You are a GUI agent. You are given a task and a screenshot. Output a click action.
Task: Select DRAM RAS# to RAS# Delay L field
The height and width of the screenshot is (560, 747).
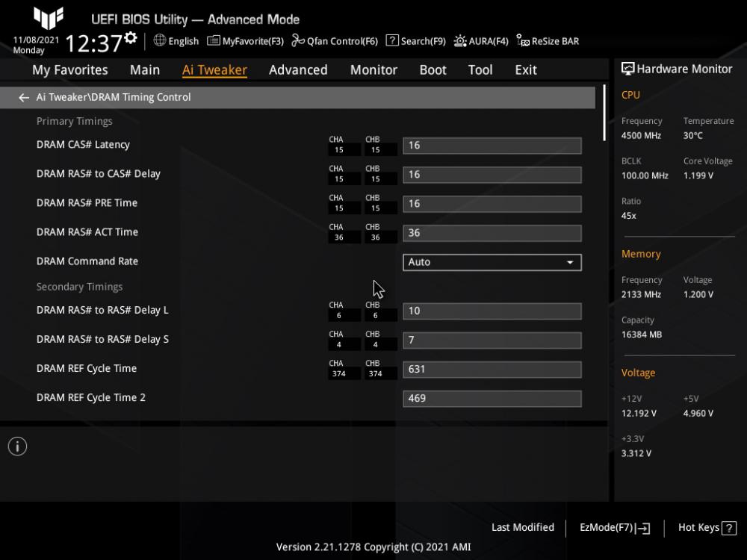492,311
